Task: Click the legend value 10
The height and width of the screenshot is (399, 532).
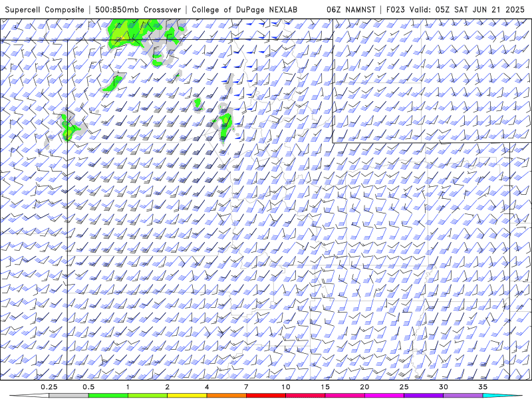Action: tap(286, 387)
